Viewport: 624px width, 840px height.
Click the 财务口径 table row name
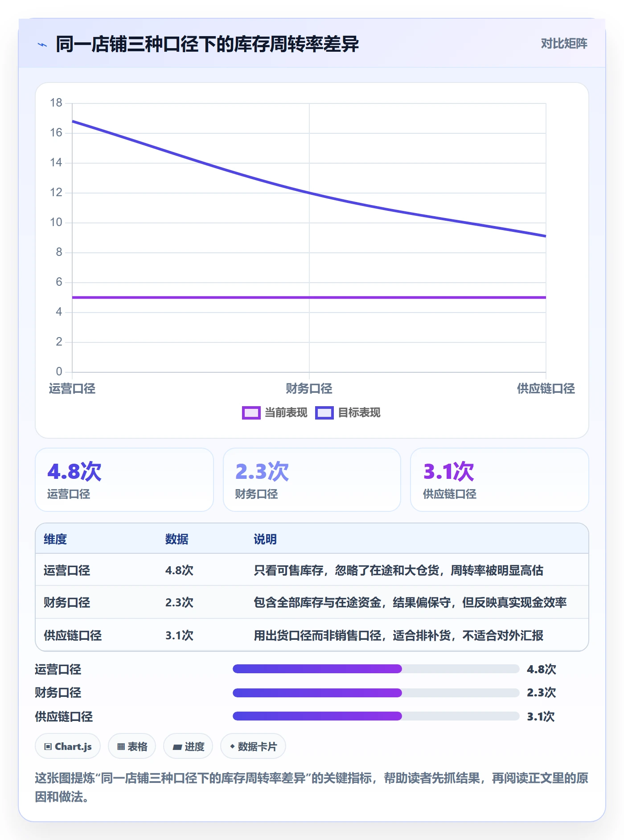coord(67,602)
